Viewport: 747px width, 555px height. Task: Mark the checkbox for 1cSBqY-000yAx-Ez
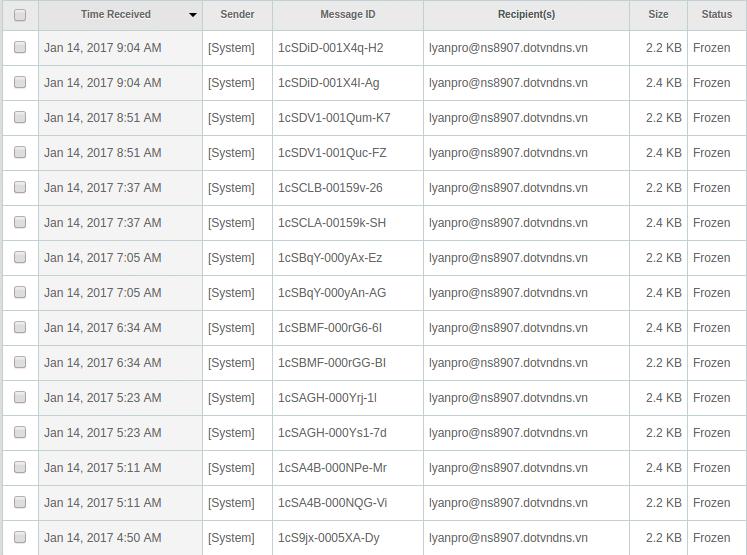20,257
